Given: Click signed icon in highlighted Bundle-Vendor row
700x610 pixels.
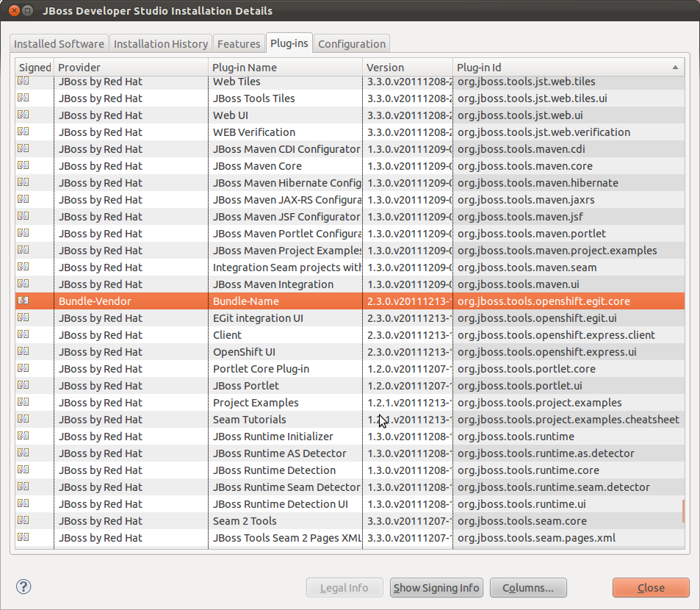Looking at the screenshot, I should tap(24, 301).
